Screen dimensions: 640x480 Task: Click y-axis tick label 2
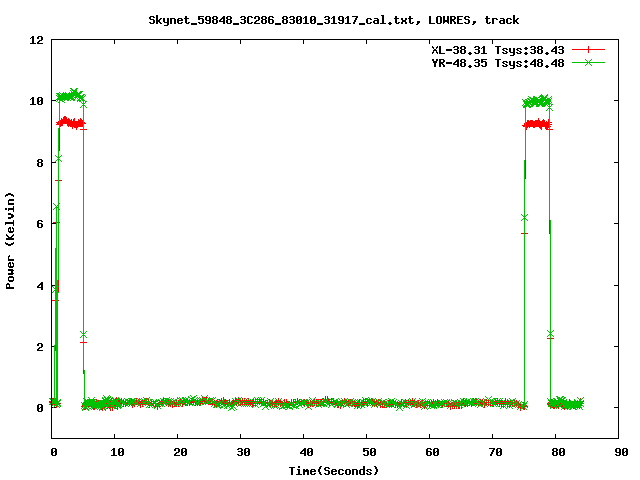coord(40,347)
